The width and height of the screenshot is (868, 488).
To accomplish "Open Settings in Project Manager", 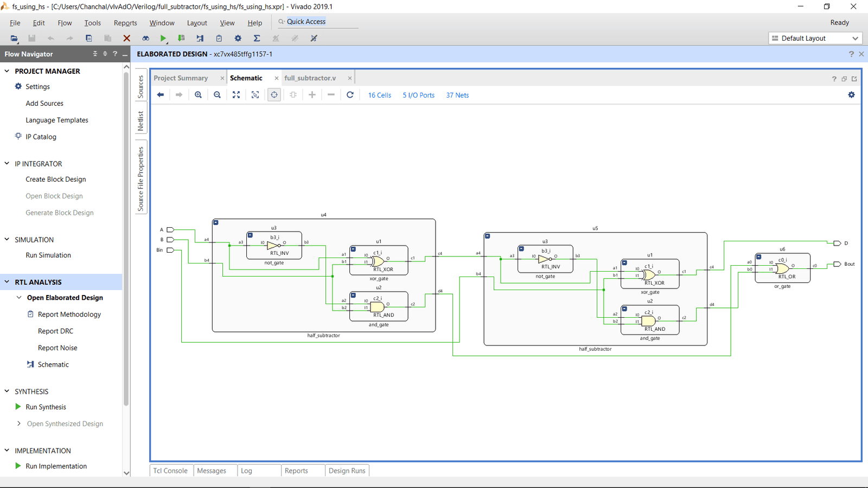I will [x=37, y=86].
